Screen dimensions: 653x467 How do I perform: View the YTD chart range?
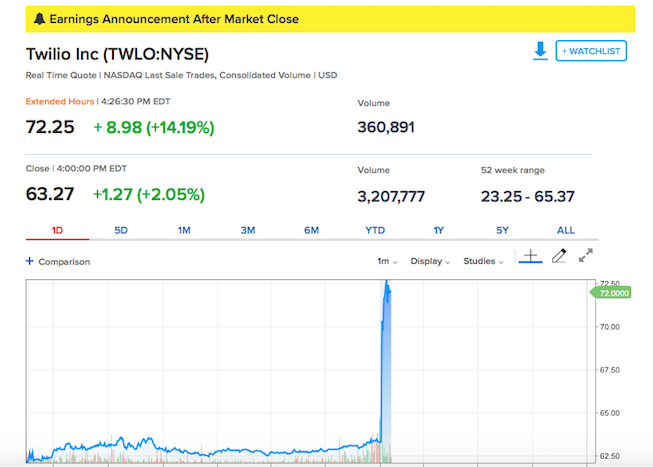click(375, 230)
